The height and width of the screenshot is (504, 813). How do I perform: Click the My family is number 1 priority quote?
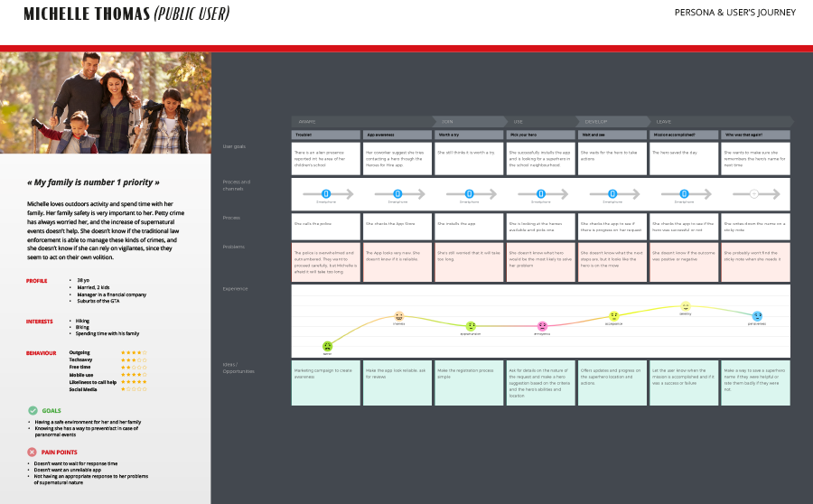[x=93, y=182]
